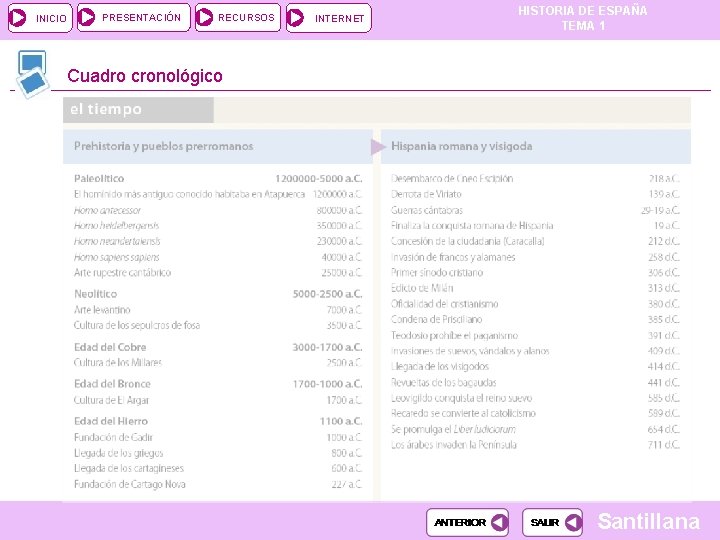Click the 'Homo neandertalensis' row
Screen dimensions: 720x540
218,242
